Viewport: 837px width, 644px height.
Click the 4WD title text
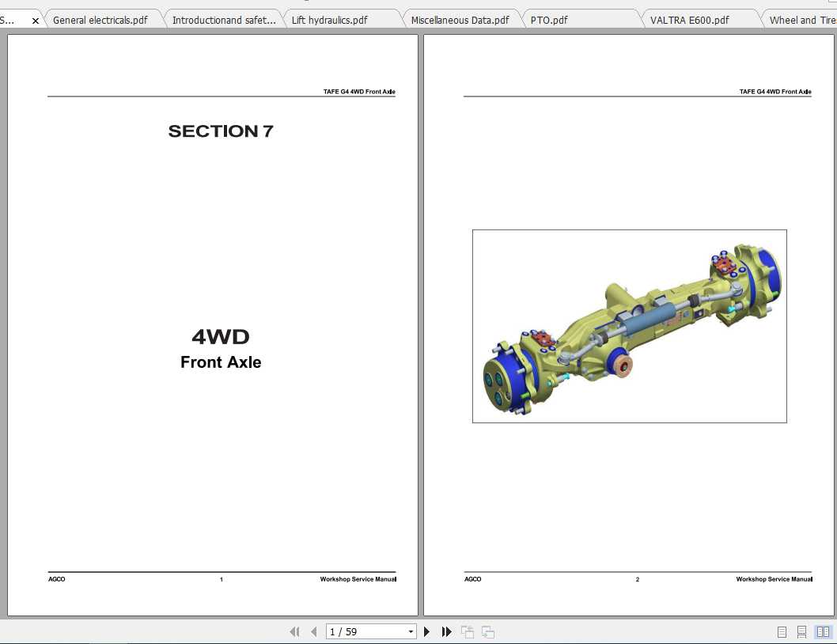click(221, 337)
